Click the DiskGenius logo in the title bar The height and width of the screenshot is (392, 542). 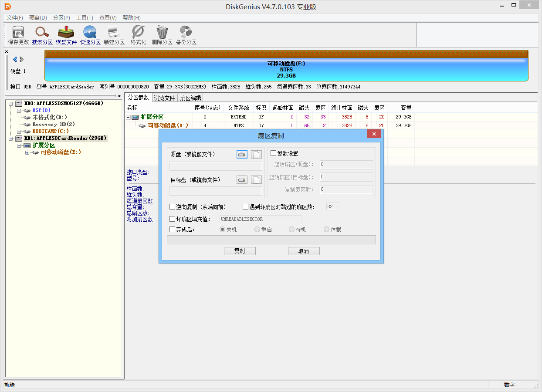7,7
